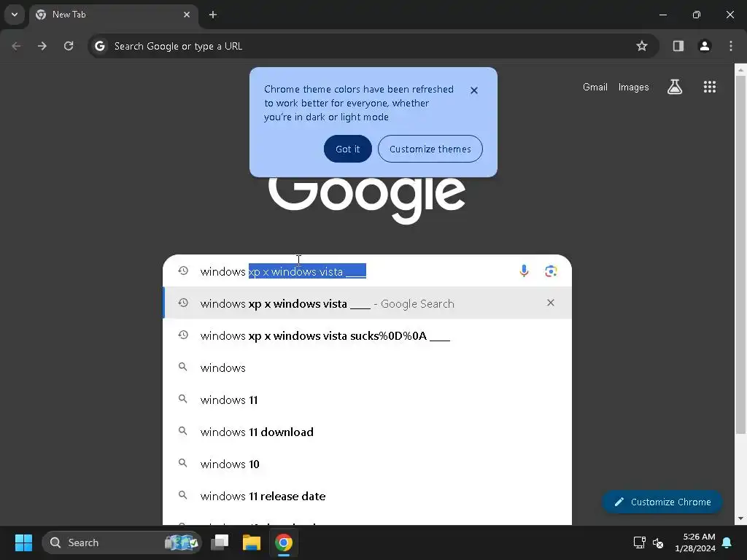
Task: Select suggestion 'windows 11 release date'
Action: tap(367, 496)
